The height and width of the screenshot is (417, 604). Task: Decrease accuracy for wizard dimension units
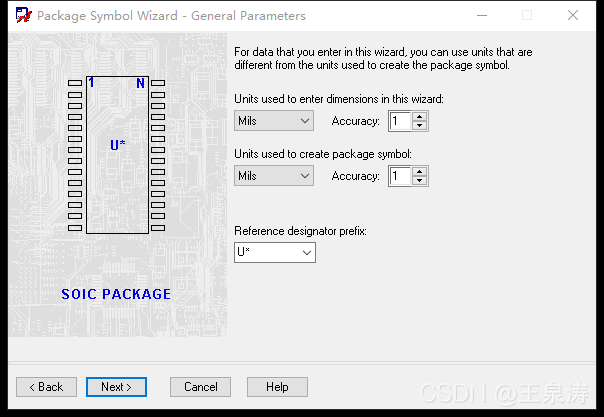(420, 126)
